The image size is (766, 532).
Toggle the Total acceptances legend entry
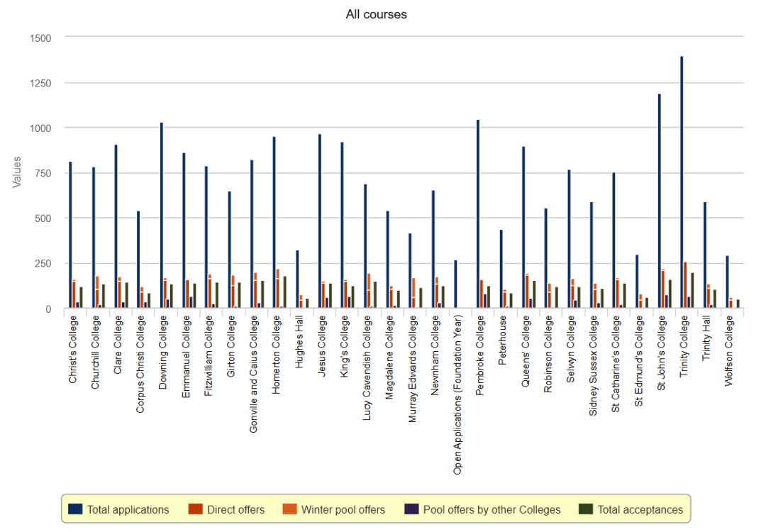click(x=631, y=509)
